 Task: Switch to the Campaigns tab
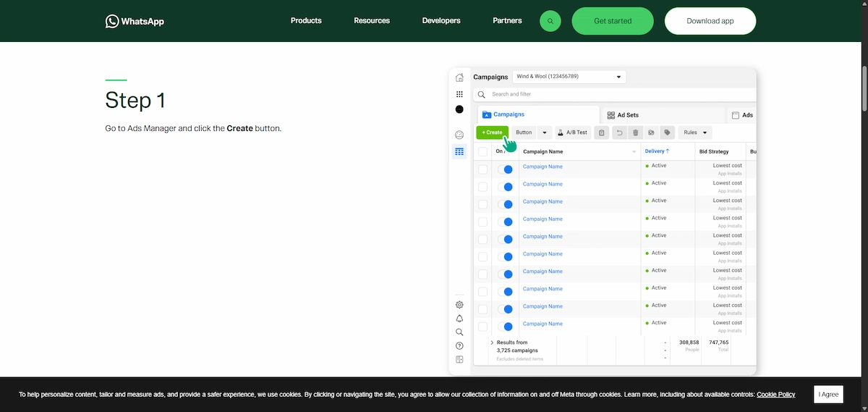tap(539, 114)
